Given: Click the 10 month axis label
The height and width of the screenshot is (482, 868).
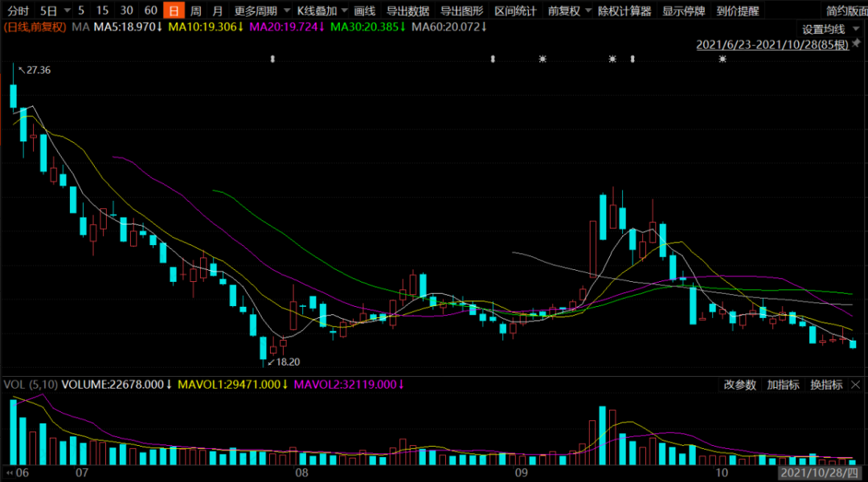Looking at the screenshot, I should point(721,472).
